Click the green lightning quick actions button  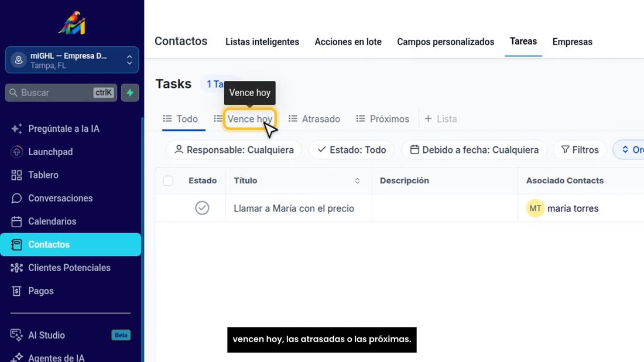(130, 93)
